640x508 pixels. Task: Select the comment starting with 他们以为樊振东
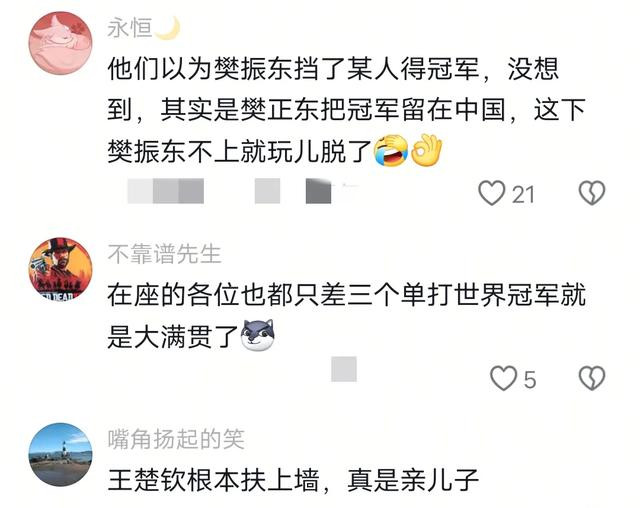click(347, 111)
